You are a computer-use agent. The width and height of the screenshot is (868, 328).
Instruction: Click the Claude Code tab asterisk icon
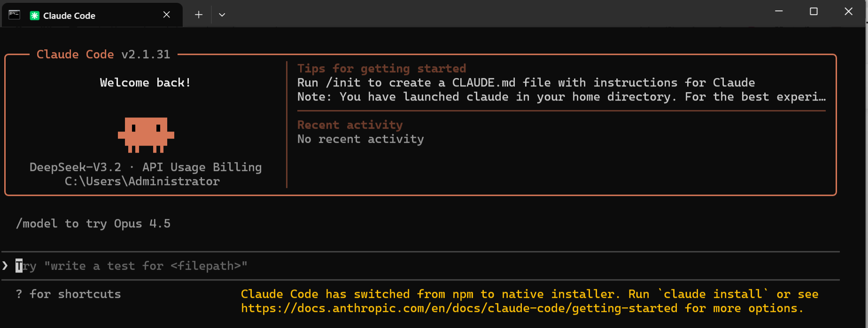(34, 16)
